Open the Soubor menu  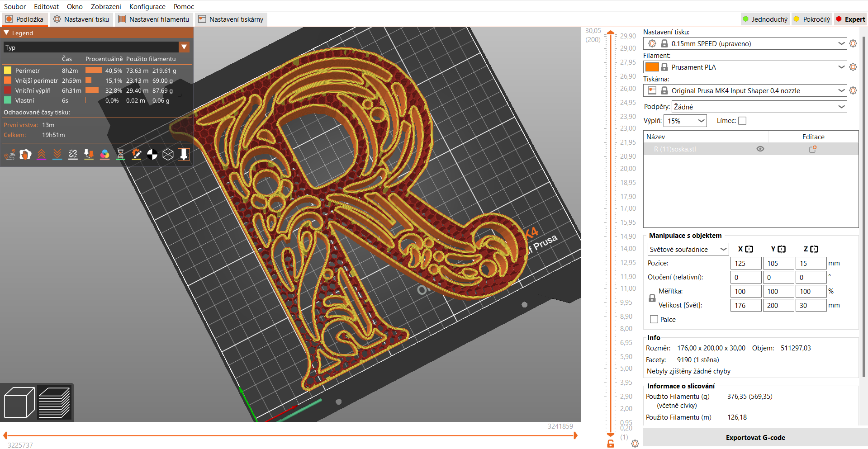point(15,6)
